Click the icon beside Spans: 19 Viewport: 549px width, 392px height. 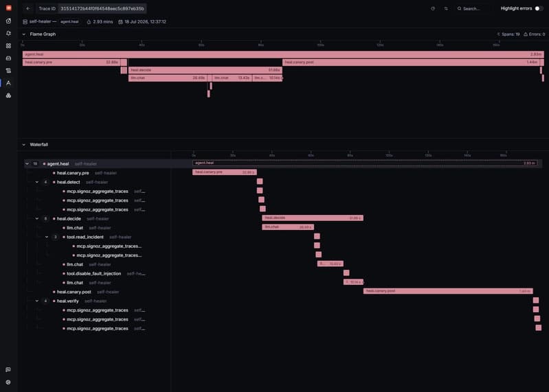499,34
